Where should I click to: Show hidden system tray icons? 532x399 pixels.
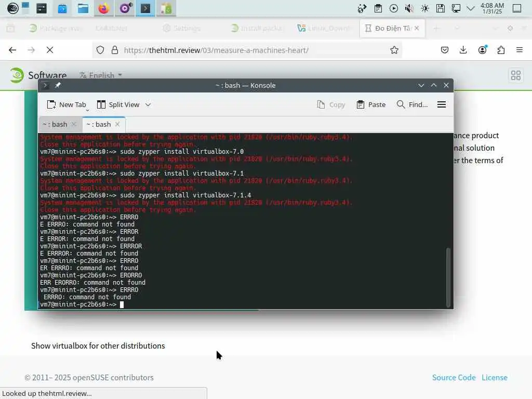click(471, 8)
